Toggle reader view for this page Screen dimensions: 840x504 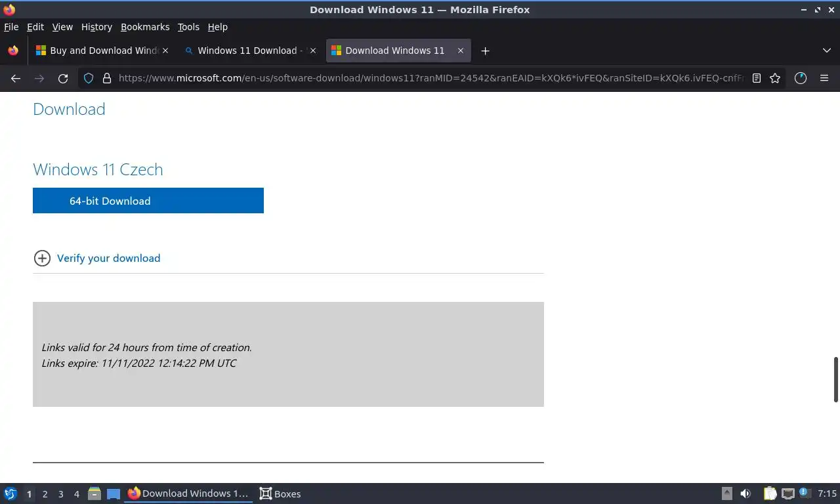pyautogui.click(x=757, y=78)
